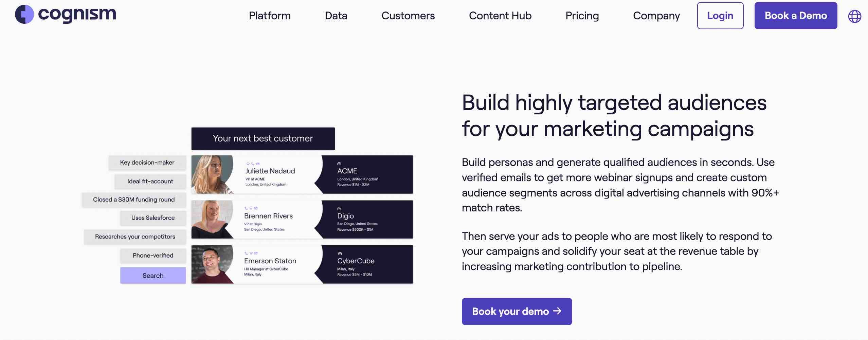868x340 pixels.
Task: Select the Key decision-maker filter tag
Action: [147, 163]
